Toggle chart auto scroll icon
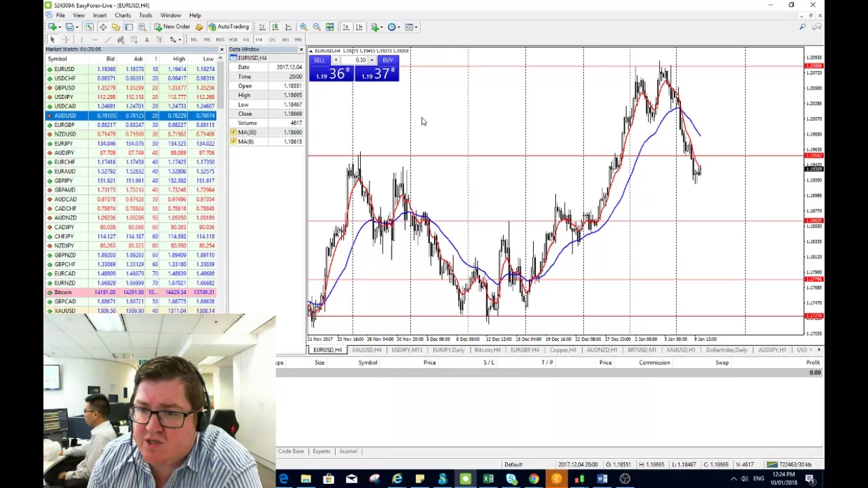 [346, 27]
